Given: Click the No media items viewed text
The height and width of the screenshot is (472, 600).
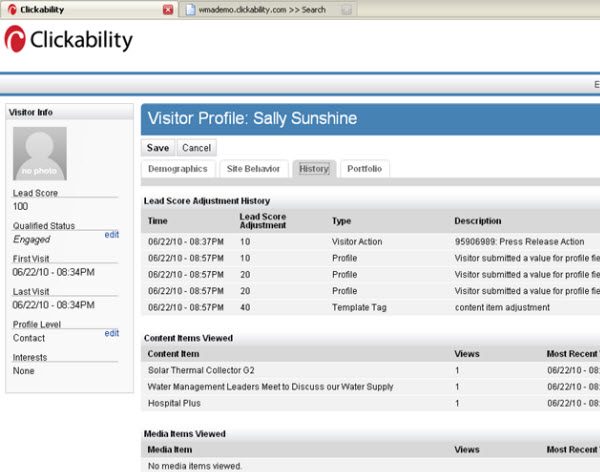Looking at the screenshot, I should tap(195, 466).
